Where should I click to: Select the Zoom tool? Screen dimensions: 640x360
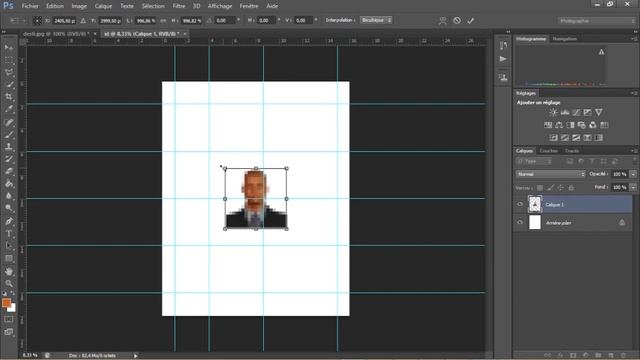pos(9,283)
